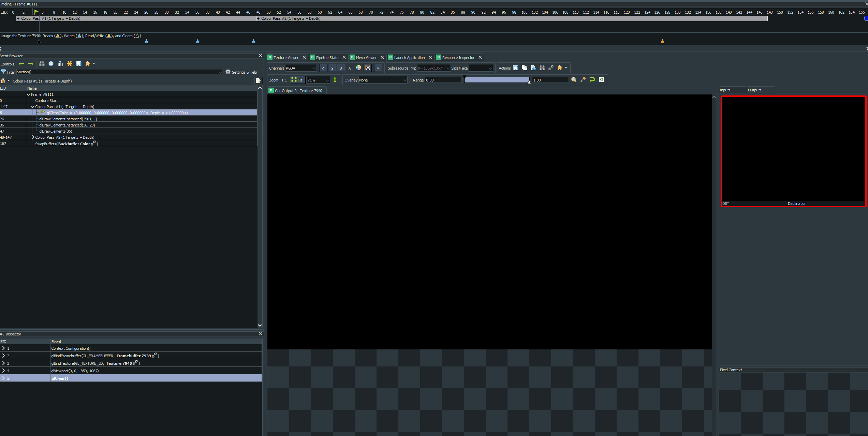Toggle the gamma display button
Viewport: 868px width, 436px height.
(378, 68)
